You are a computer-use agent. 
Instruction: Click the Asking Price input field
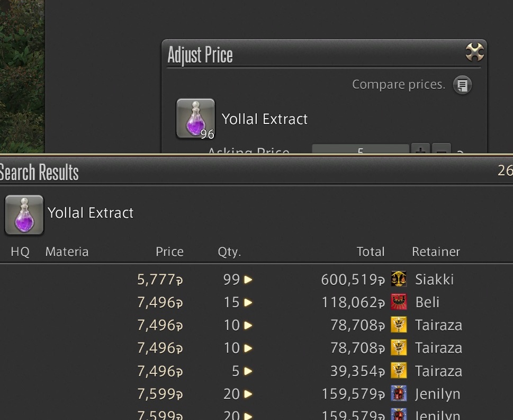pyautogui.click(x=361, y=149)
